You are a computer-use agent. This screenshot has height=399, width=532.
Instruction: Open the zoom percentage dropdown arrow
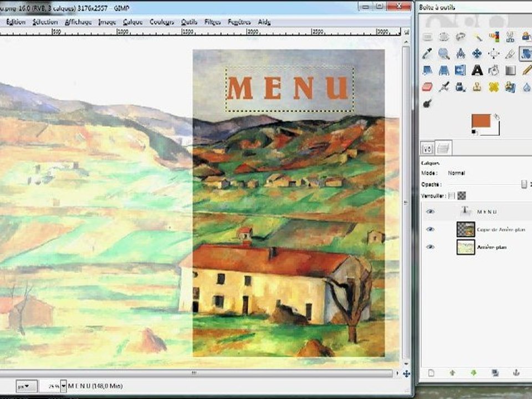point(63,386)
